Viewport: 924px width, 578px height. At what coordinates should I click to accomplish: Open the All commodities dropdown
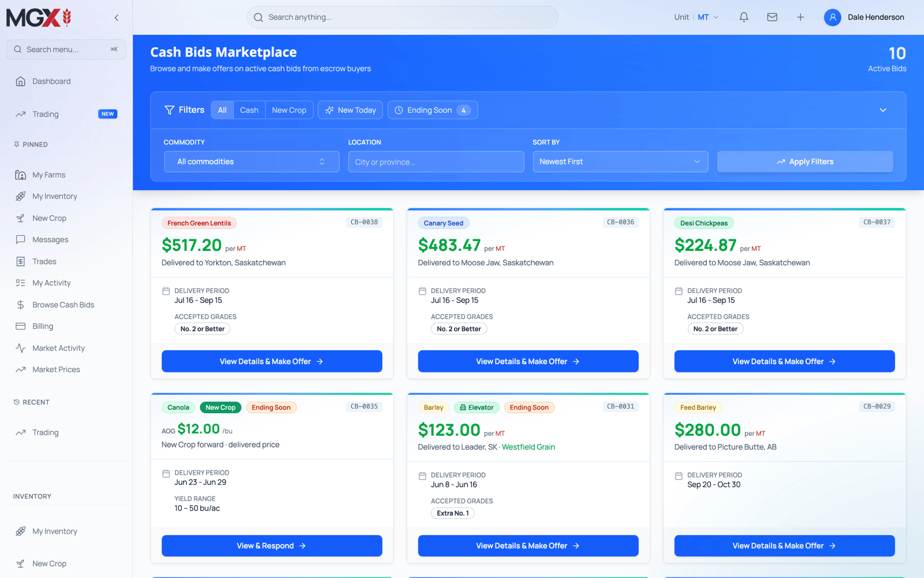coord(252,162)
